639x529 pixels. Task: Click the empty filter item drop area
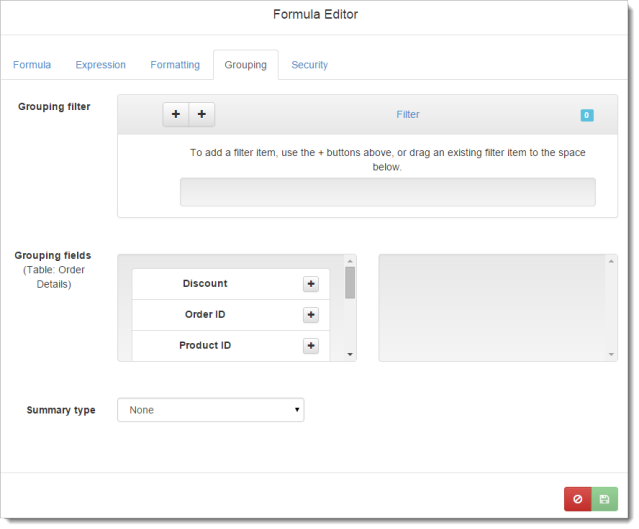387,192
